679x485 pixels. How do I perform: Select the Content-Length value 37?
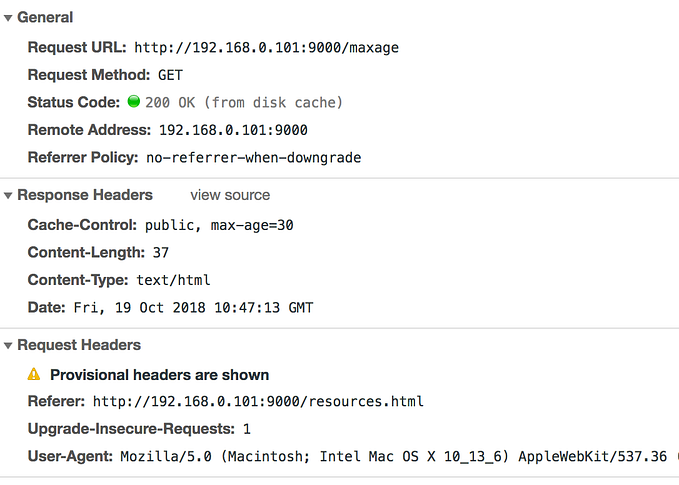point(161,252)
